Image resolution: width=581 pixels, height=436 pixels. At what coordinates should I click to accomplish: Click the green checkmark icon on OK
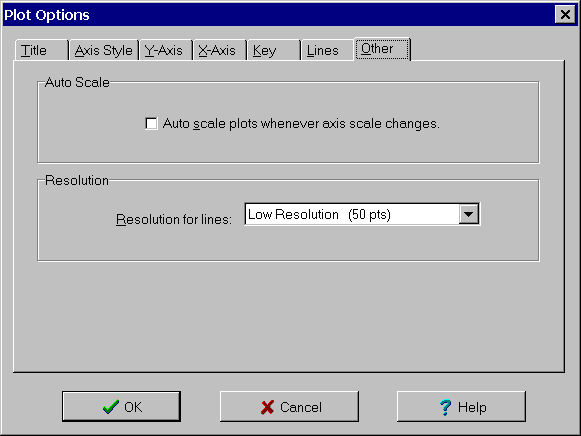111,407
